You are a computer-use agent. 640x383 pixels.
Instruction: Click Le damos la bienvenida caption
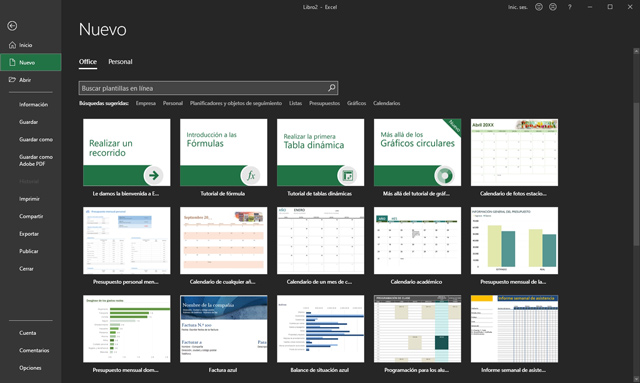126,194
